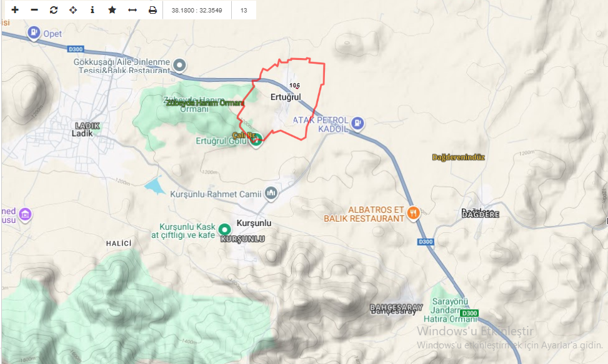Click the Ladik town label
608x364 pixels.
82,133
